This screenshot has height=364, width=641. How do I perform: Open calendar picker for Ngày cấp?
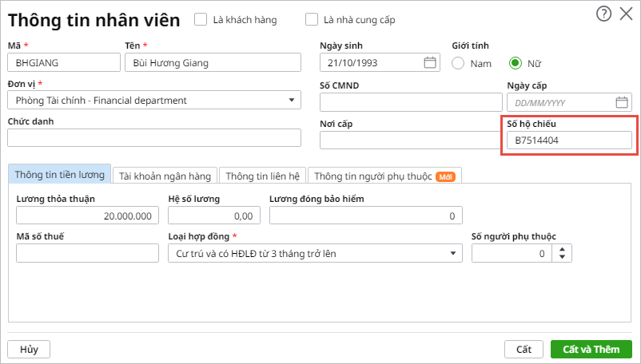click(622, 102)
